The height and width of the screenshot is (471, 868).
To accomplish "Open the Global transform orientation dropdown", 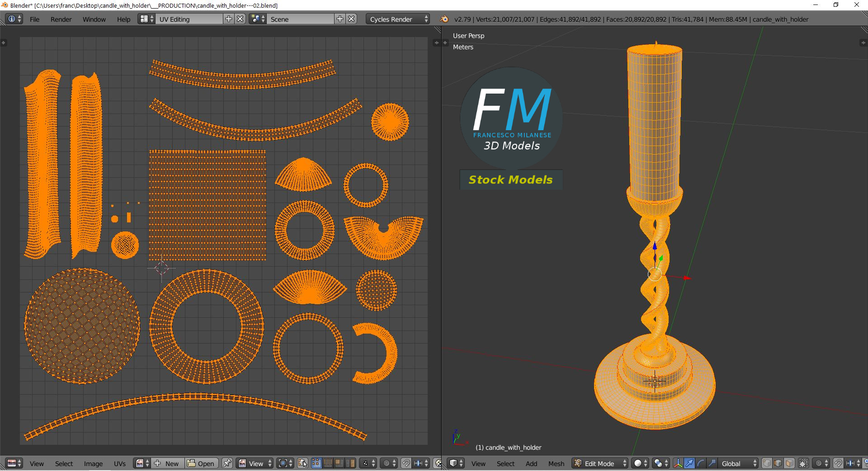I will 738,463.
